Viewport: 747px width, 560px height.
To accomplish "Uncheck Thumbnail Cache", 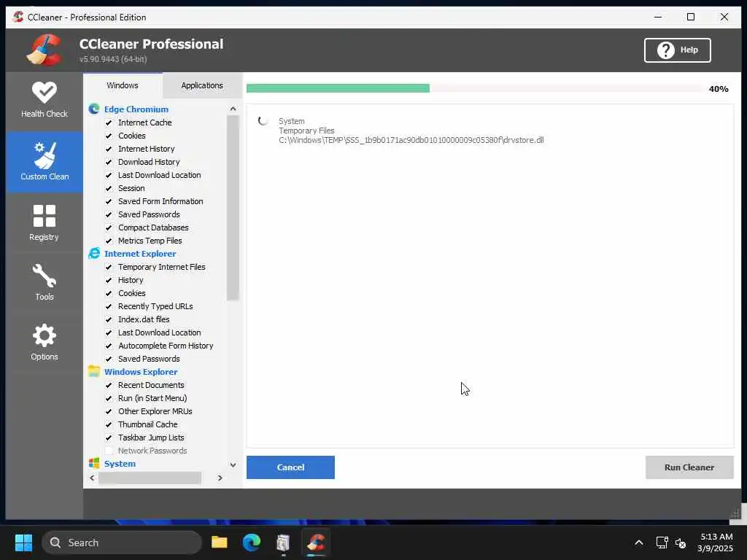I will (x=109, y=424).
